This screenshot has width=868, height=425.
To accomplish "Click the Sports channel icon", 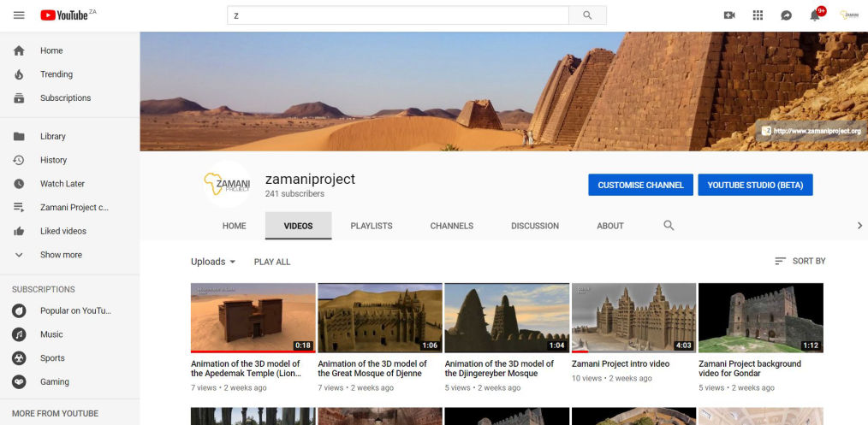I will (x=19, y=358).
